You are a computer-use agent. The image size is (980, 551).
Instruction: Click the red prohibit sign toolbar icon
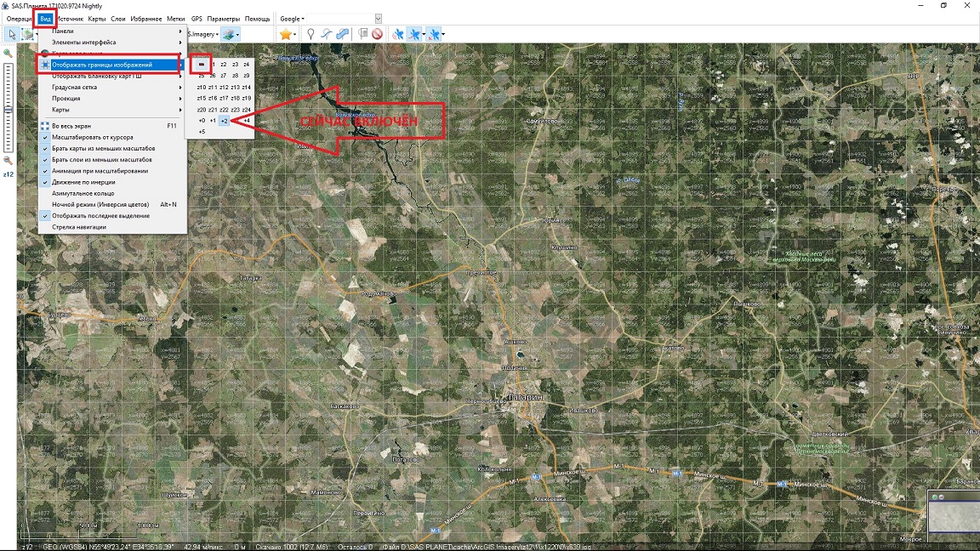coord(377,34)
